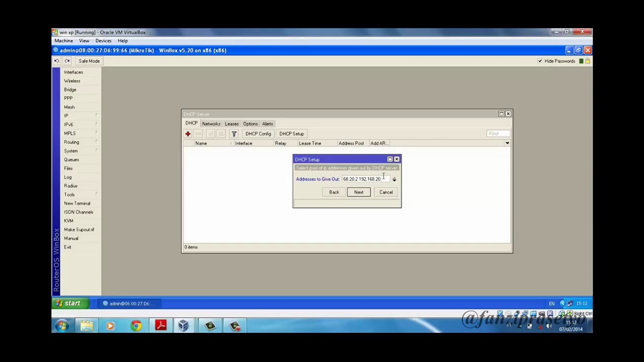Toggle Safe Mode button
This screenshot has height=362, width=644.
pyautogui.click(x=89, y=61)
